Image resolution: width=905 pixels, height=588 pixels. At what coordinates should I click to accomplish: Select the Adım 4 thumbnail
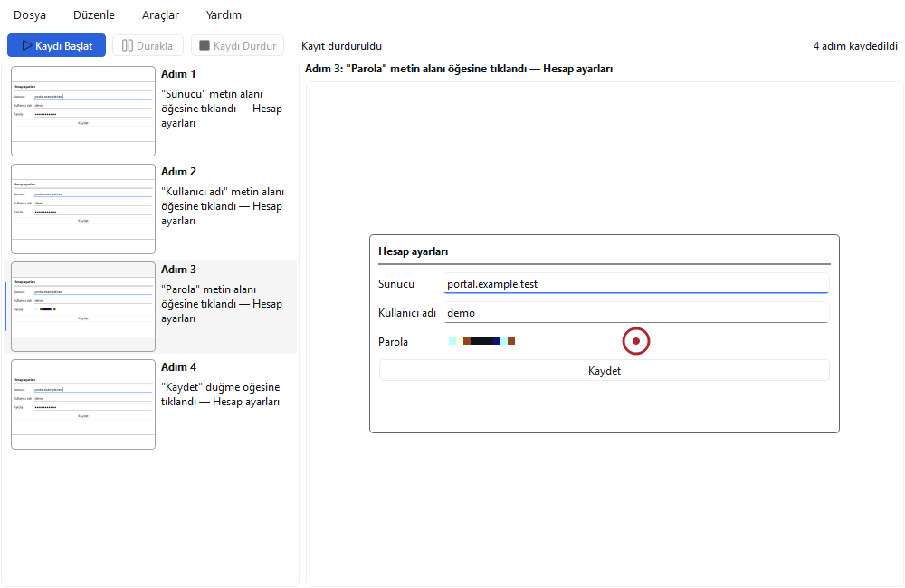pyautogui.click(x=83, y=404)
